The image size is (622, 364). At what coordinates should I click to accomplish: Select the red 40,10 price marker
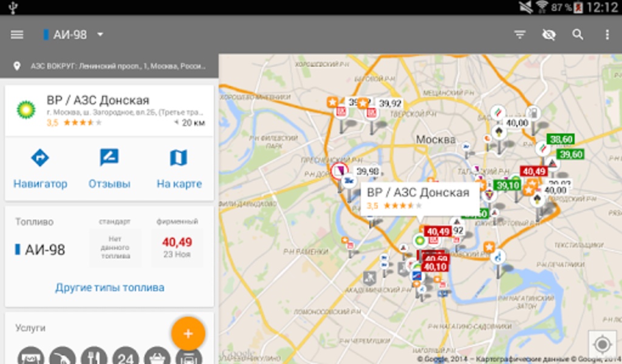pos(435,267)
